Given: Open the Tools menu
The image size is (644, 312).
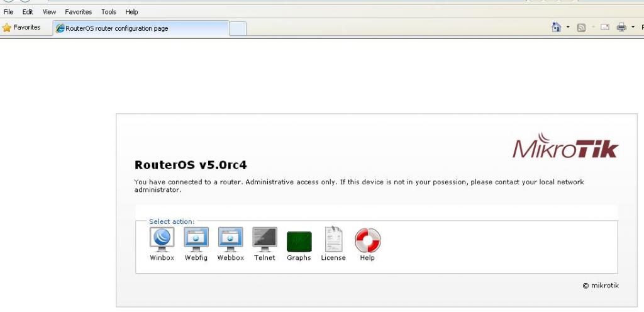Looking at the screenshot, I should click(109, 12).
